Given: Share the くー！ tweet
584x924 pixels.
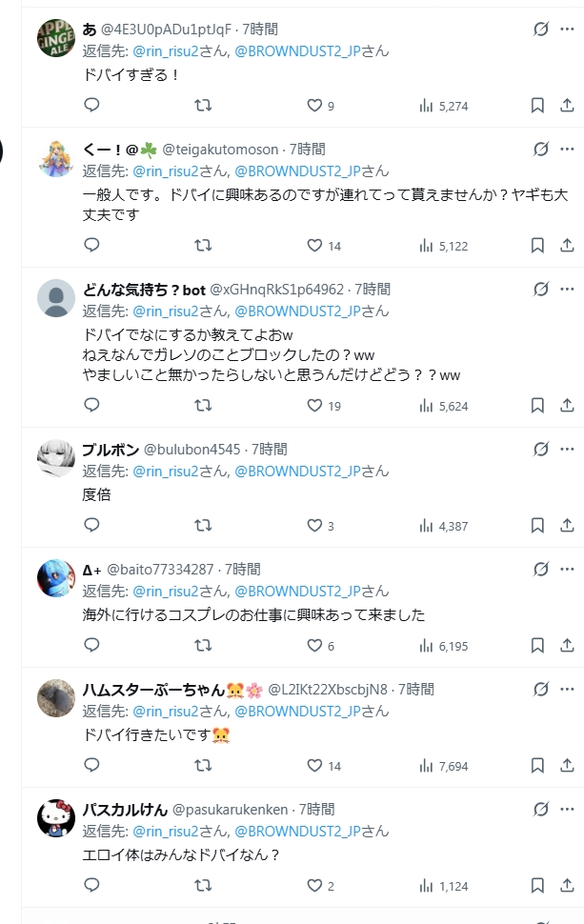Looking at the screenshot, I should click(x=565, y=245).
